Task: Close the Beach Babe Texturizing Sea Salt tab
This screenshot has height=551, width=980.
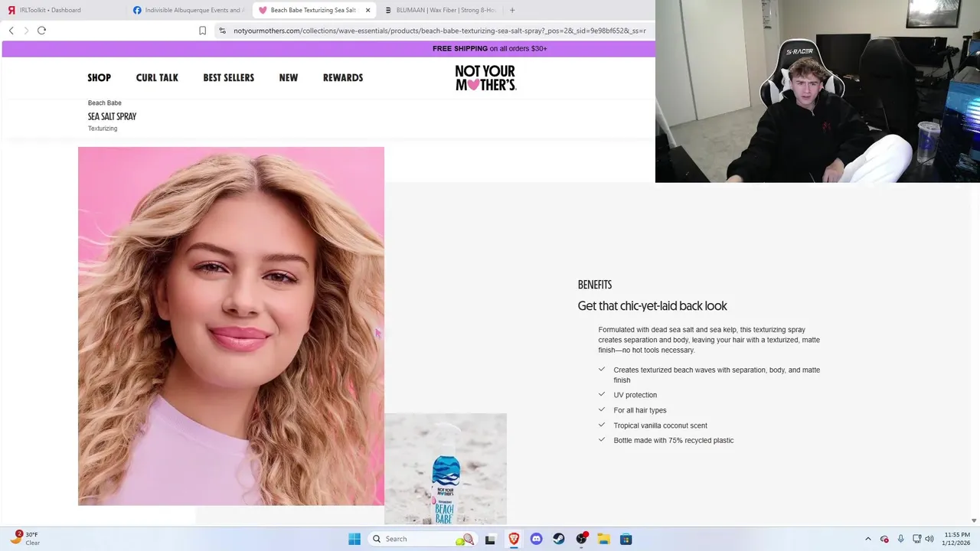Action: click(x=367, y=10)
